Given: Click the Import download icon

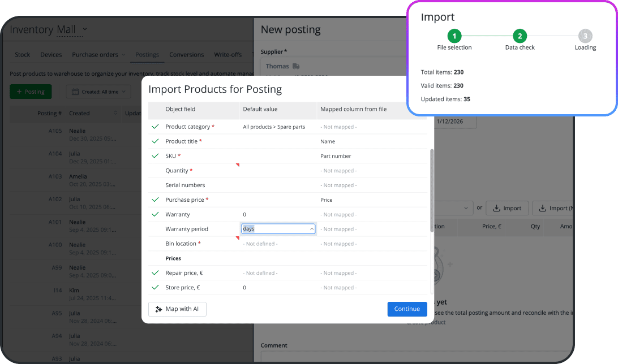Looking at the screenshot, I should click(497, 208).
